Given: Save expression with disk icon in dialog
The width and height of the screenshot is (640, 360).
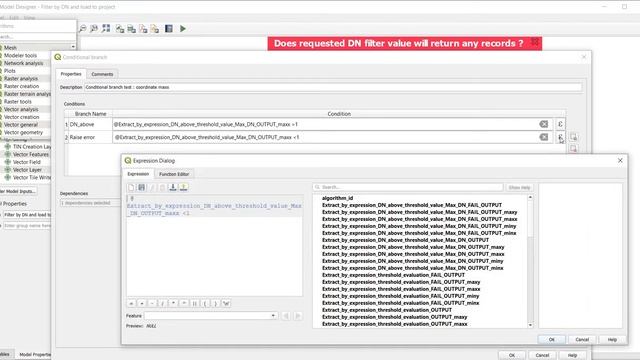Looking at the screenshot, I should [142, 187].
